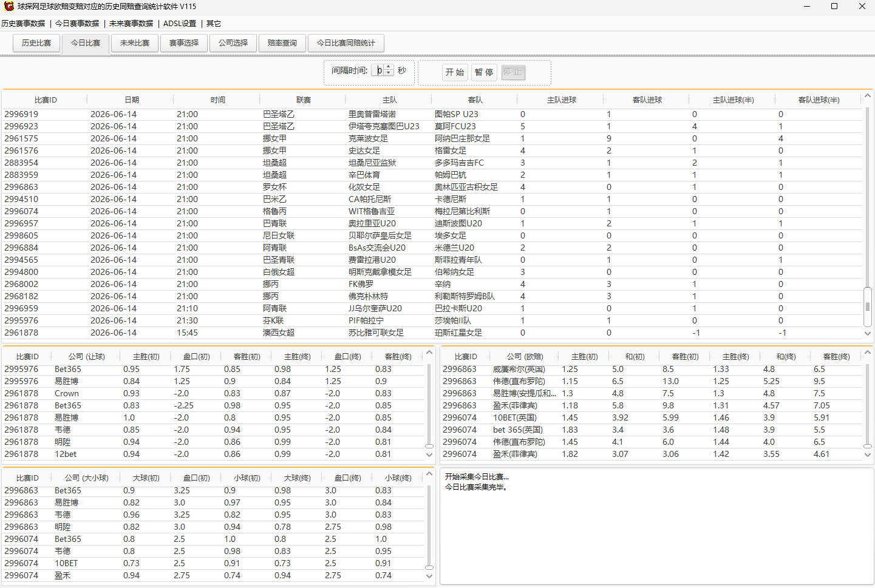Open the ADSL设置 menu
The height and width of the screenshot is (588, 875).
180,24
